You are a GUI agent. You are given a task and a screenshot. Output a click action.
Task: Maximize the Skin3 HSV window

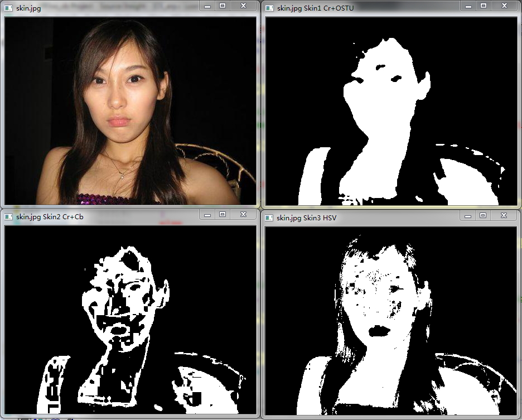(483, 216)
